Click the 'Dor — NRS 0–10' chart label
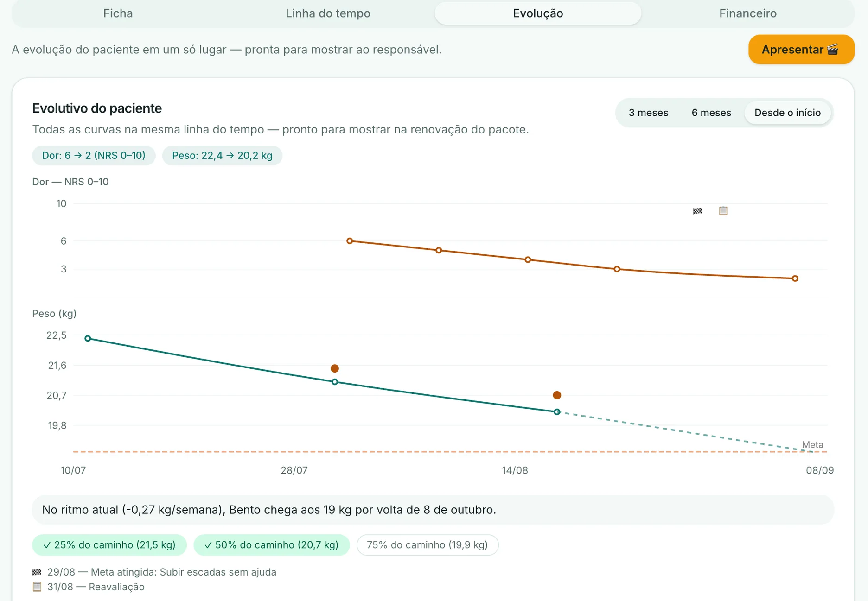Screen dimensions: 868x601 [70, 182]
